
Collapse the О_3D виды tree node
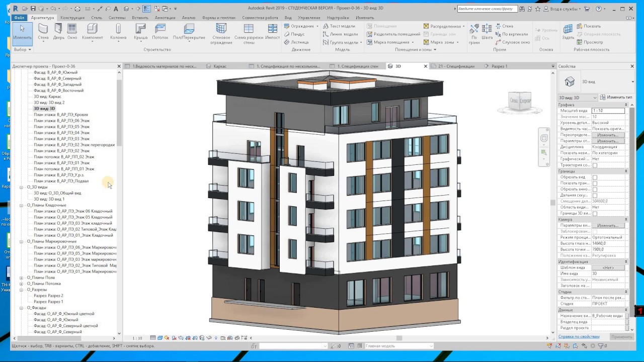point(22,187)
